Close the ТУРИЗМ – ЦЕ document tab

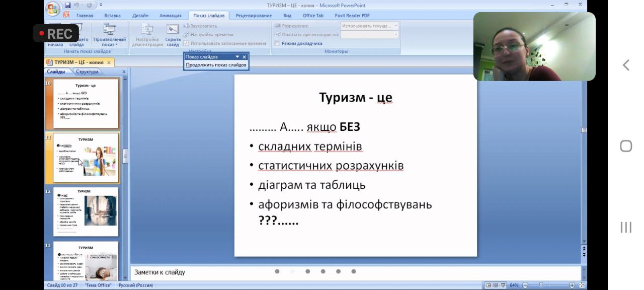[x=109, y=62]
